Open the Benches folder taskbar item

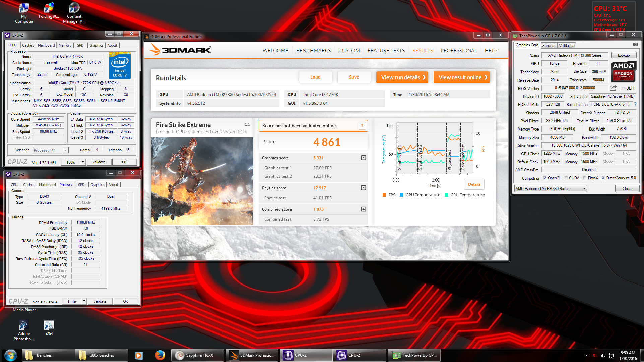tap(49, 355)
